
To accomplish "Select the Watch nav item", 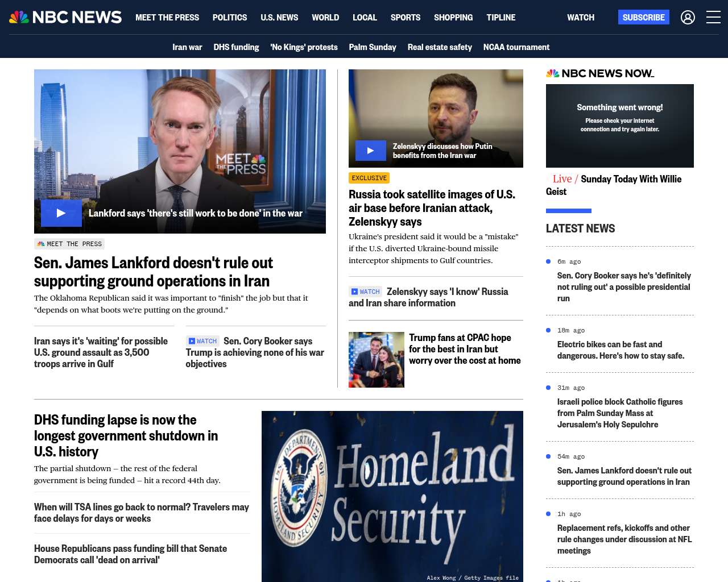I will (x=581, y=17).
